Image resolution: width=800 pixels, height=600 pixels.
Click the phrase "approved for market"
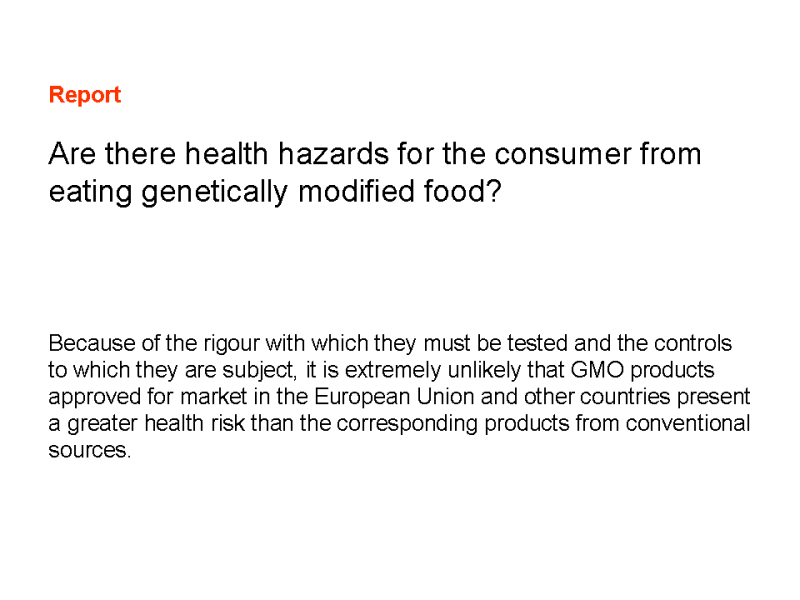133,397
